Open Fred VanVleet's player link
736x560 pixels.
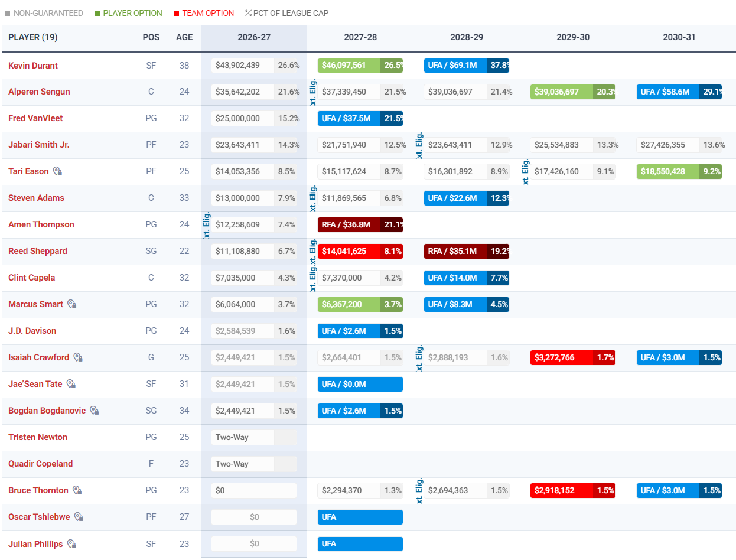click(35, 118)
